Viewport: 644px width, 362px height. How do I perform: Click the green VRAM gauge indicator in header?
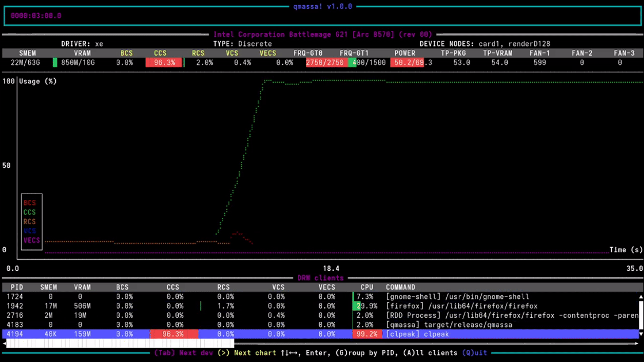point(55,63)
